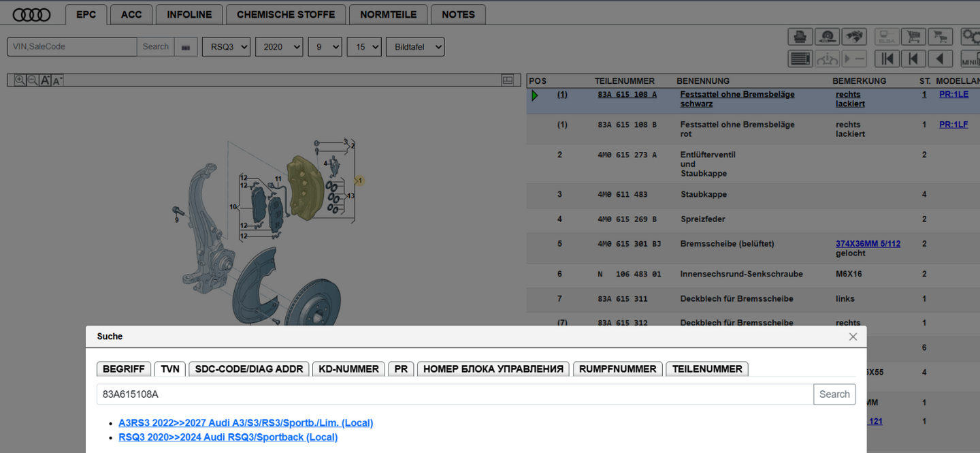
Task: Open the PR:1LE model link
Action: pos(953,95)
